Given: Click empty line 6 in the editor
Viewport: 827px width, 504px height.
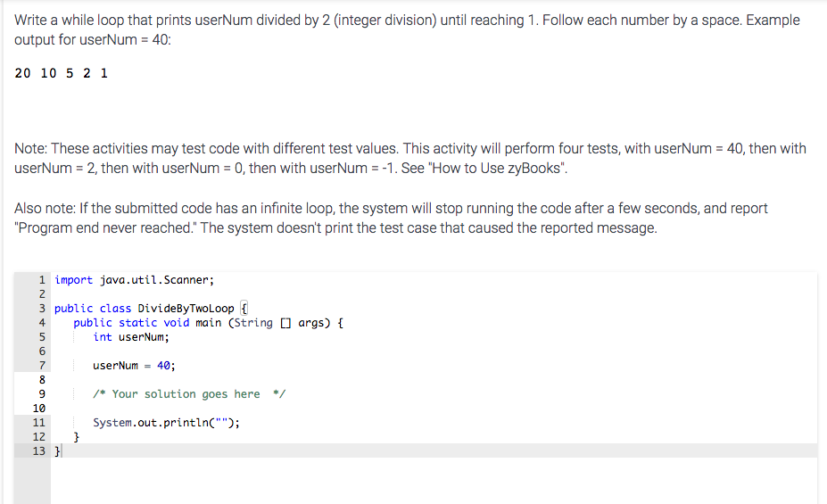Looking at the screenshot, I should (434, 351).
